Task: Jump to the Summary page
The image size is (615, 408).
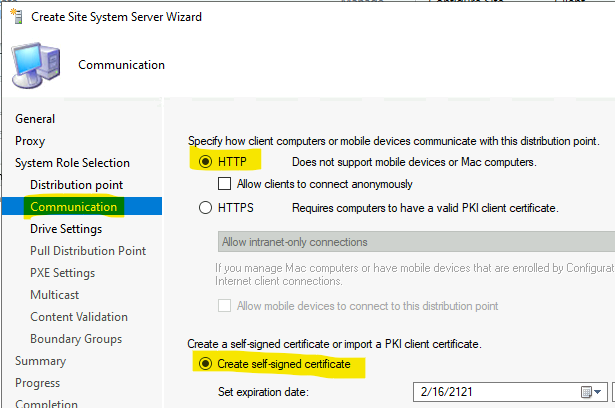Action: pyautogui.click(x=40, y=361)
